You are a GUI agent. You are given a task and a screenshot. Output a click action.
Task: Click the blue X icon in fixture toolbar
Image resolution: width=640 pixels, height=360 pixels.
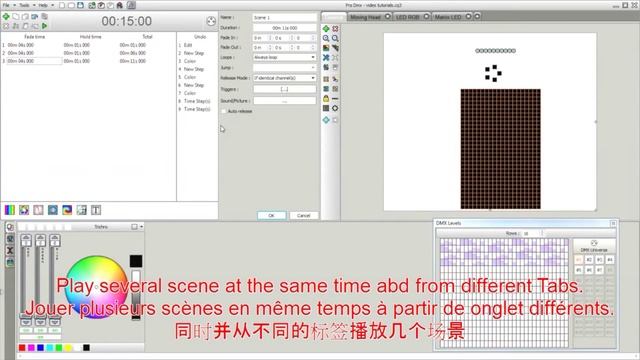coord(326,58)
